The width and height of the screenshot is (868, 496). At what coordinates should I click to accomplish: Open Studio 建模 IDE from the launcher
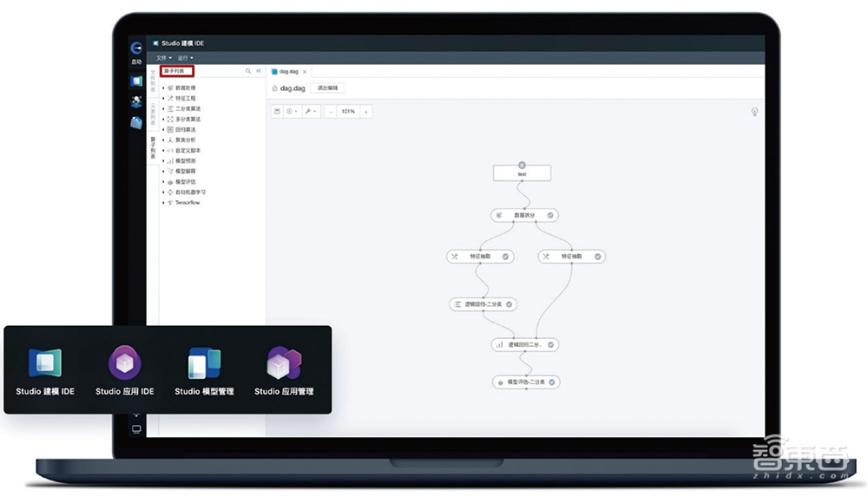(45, 363)
